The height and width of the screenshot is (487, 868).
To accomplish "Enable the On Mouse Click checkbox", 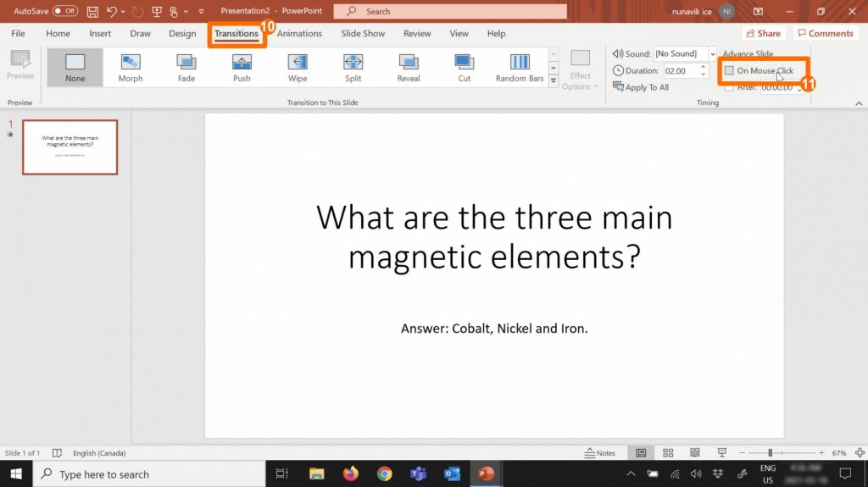I will click(x=730, y=71).
